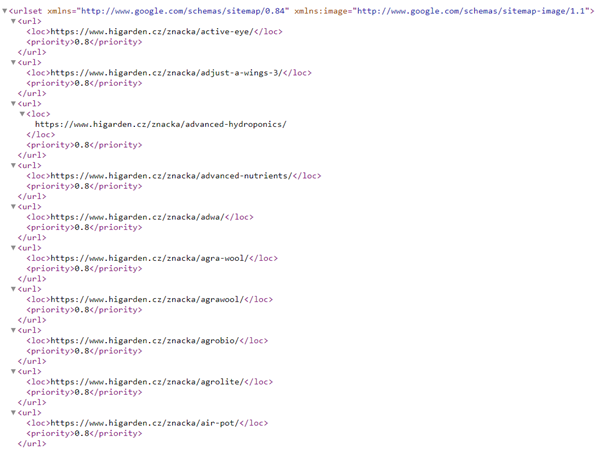
Task: Collapse the url node containing agrobio
Action: click(13, 330)
